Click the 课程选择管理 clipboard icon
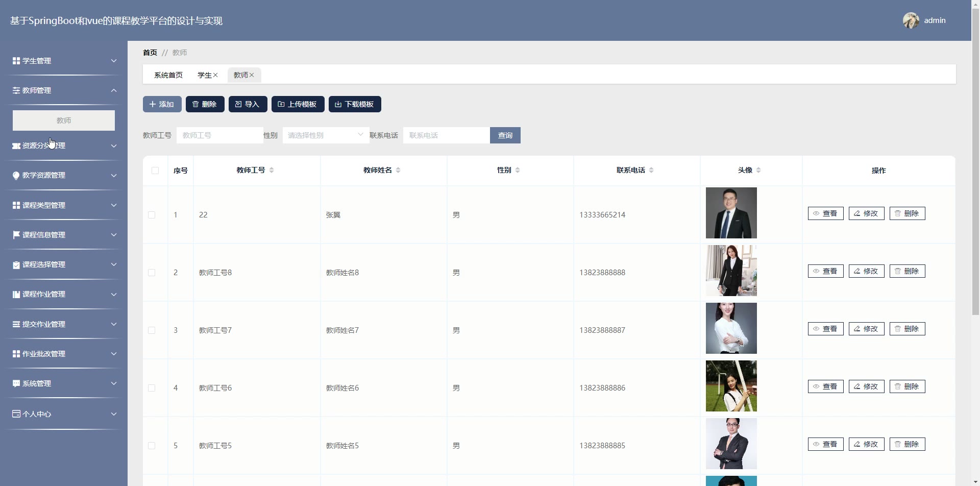Screen dimensions: 980x486 click(x=16, y=264)
